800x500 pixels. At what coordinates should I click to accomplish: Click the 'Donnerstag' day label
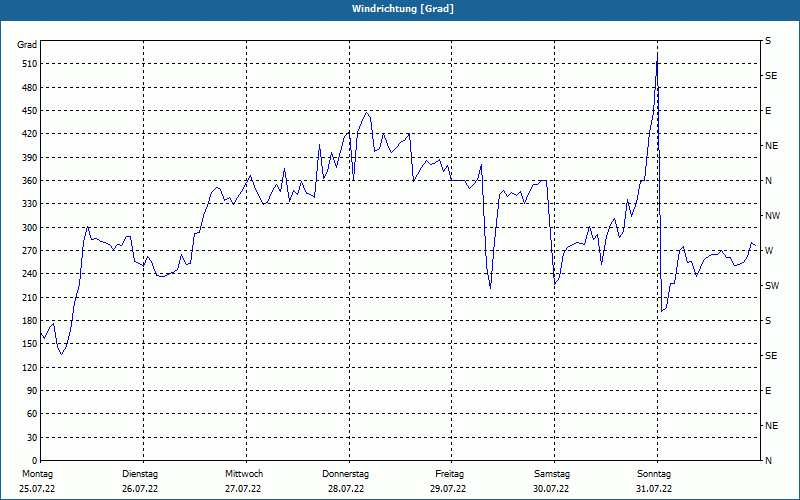[345, 474]
